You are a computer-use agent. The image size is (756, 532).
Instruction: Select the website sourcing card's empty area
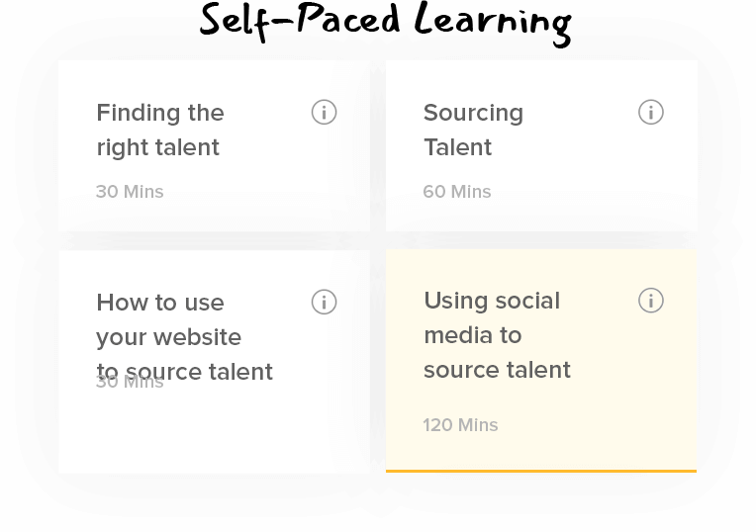click(x=214, y=429)
